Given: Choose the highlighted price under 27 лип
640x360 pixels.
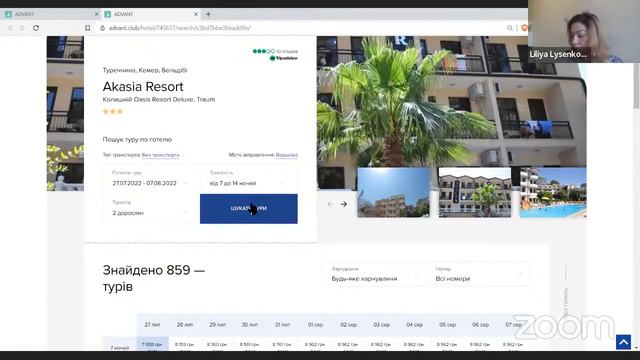Looking at the screenshot, I should [x=152, y=344].
